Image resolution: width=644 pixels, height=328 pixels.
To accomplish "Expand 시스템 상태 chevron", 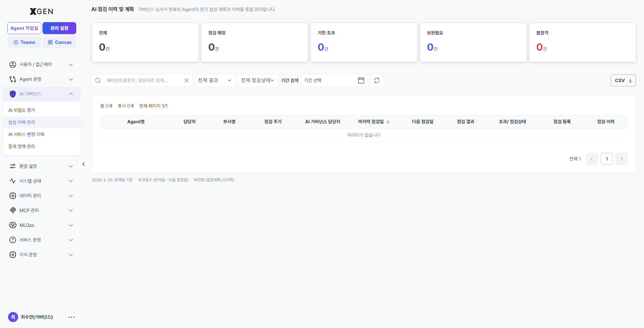I will 71,181.
